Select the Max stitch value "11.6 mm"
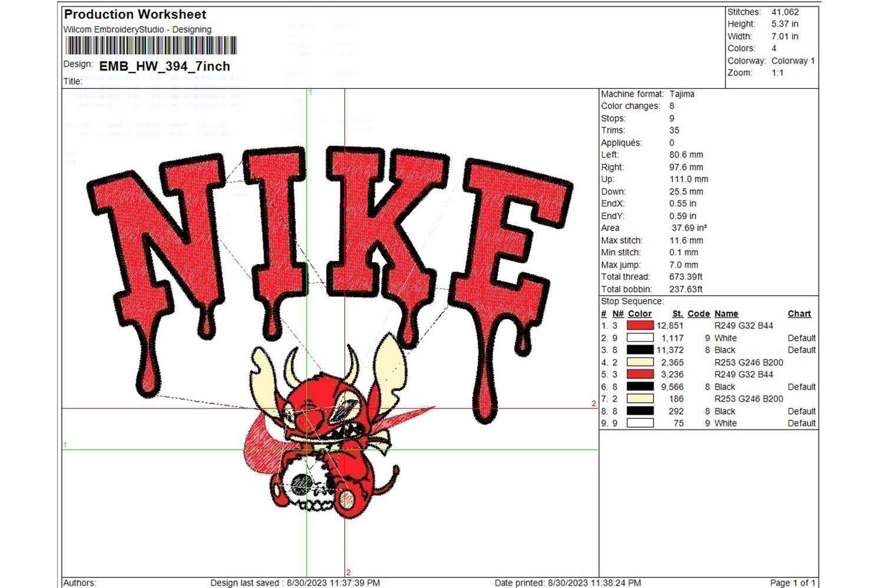This screenshot has height=588, width=884. tap(686, 240)
